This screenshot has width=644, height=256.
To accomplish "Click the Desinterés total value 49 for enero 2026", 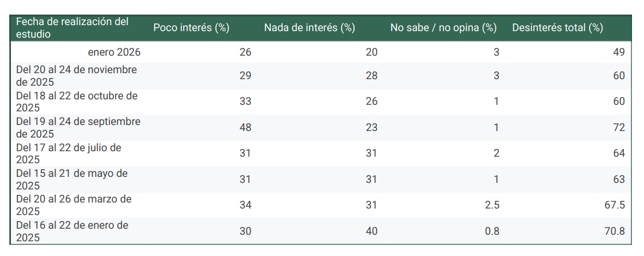I will click(x=618, y=52).
